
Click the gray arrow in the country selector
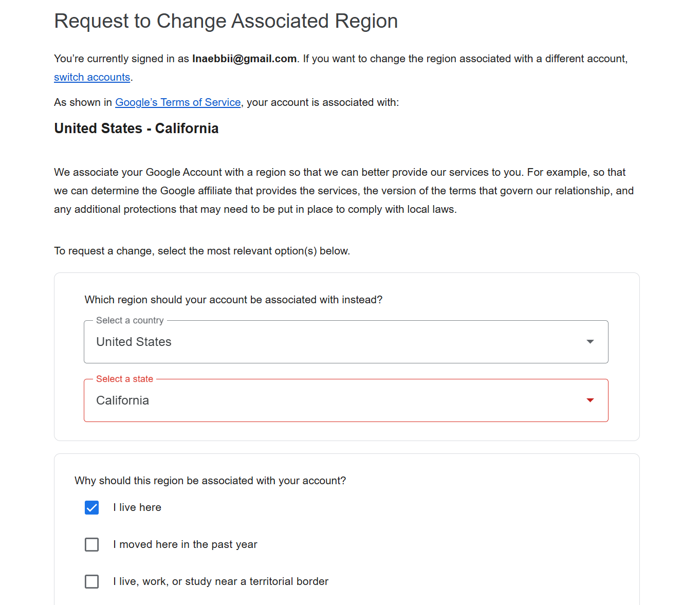[590, 342]
